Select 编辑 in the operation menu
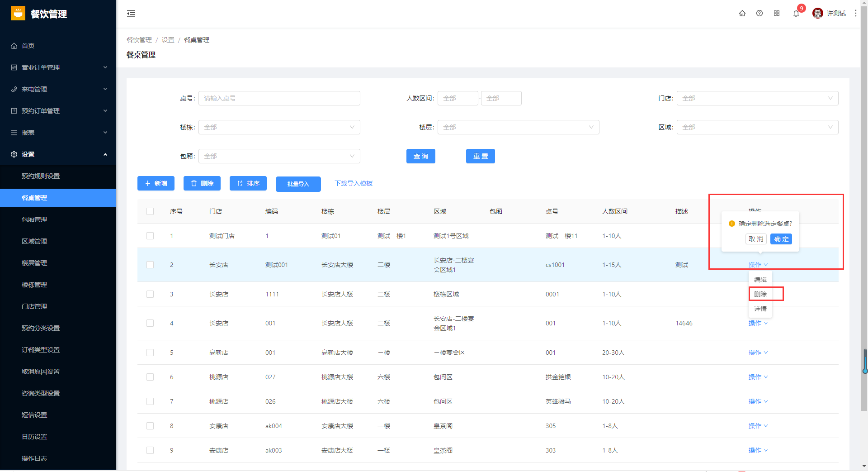Image resolution: width=868 pixels, height=472 pixels. [760, 280]
